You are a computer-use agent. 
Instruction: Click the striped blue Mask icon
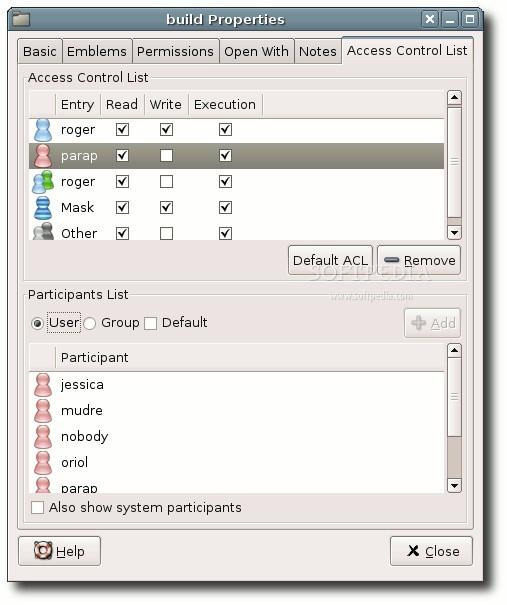[43, 208]
